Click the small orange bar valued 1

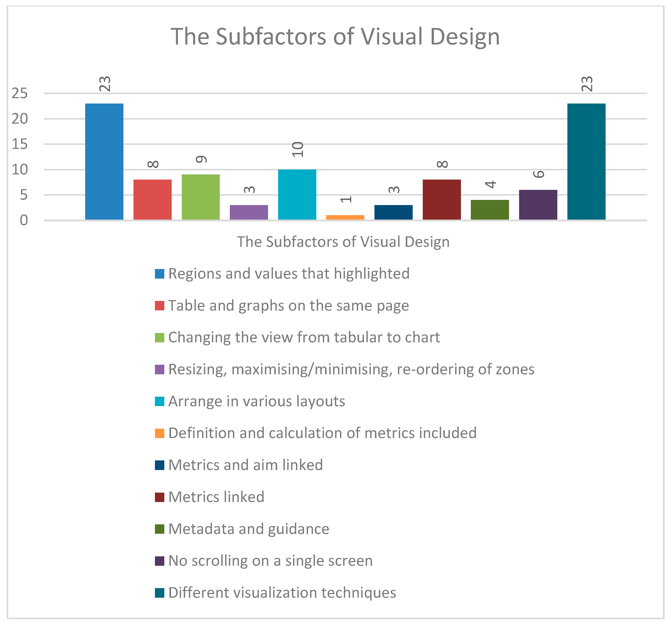(x=345, y=217)
